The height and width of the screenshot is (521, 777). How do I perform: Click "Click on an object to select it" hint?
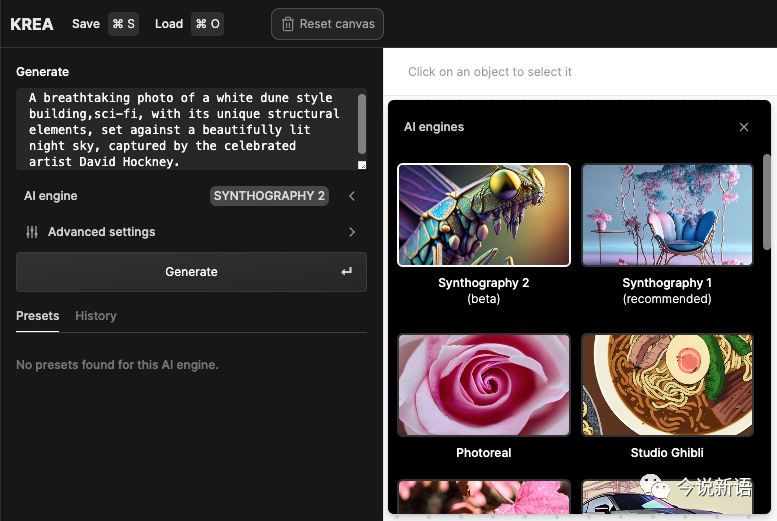click(x=490, y=72)
